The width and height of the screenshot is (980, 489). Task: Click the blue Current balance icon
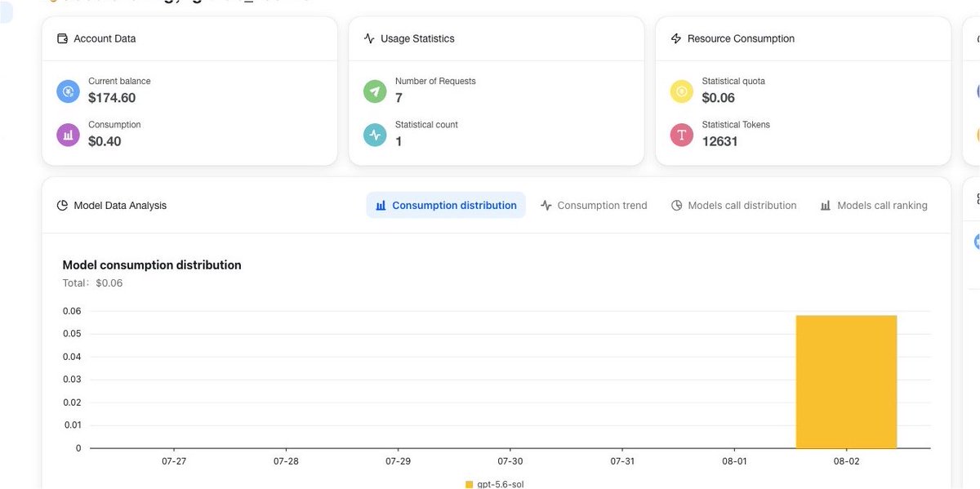(68, 91)
